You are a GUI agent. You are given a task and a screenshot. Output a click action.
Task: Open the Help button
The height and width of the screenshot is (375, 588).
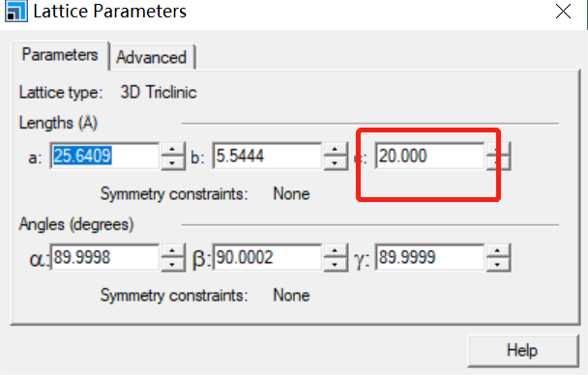[x=523, y=351]
